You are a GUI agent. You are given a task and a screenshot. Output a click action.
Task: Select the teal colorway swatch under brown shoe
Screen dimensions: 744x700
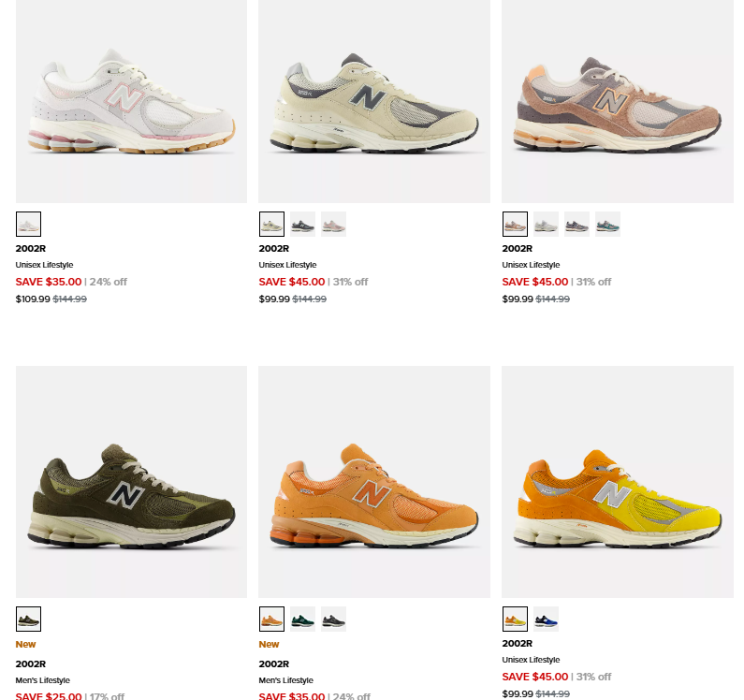(607, 224)
